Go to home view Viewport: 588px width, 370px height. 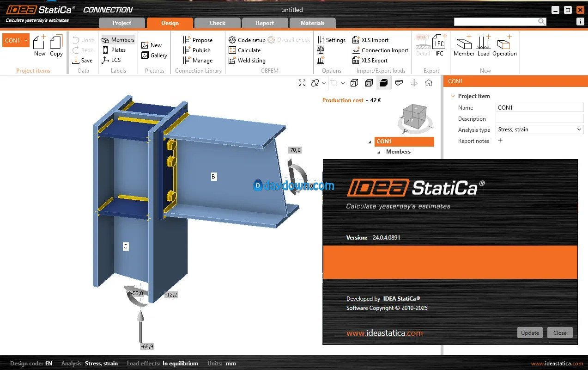429,83
